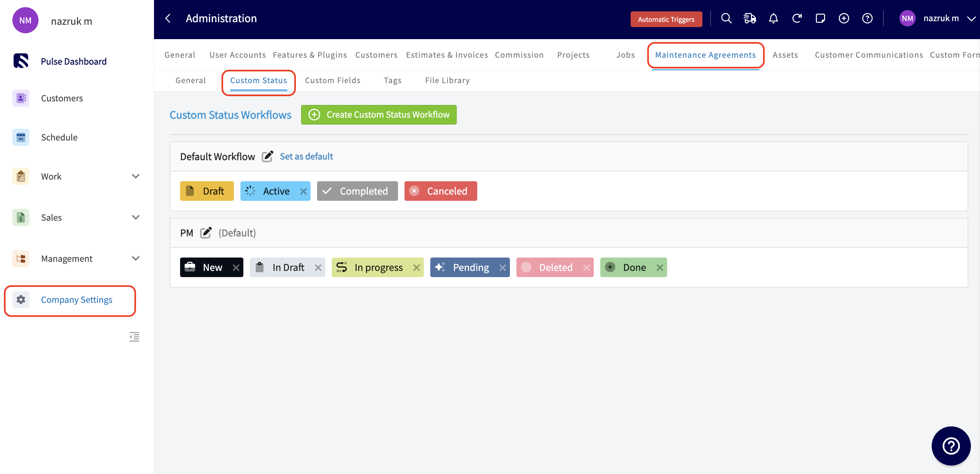Remove the In progress status

(x=417, y=268)
